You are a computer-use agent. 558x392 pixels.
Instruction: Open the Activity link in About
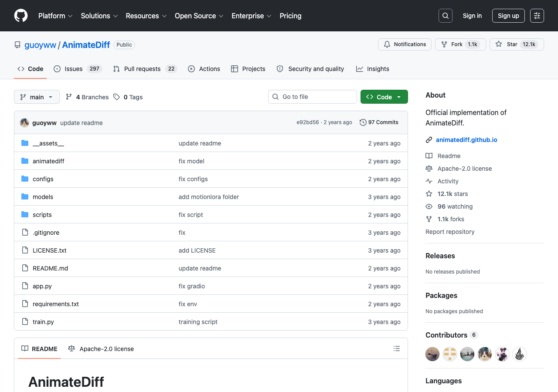pyautogui.click(x=448, y=181)
